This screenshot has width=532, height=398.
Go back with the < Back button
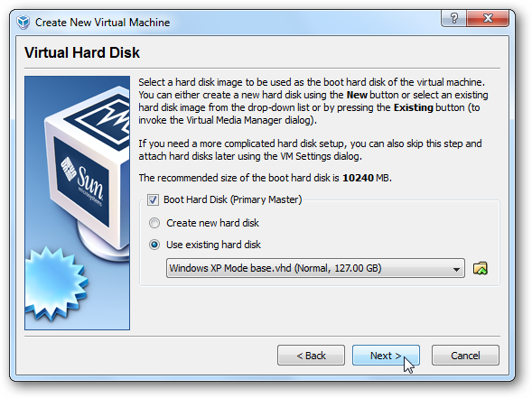pyautogui.click(x=311, y=356)
